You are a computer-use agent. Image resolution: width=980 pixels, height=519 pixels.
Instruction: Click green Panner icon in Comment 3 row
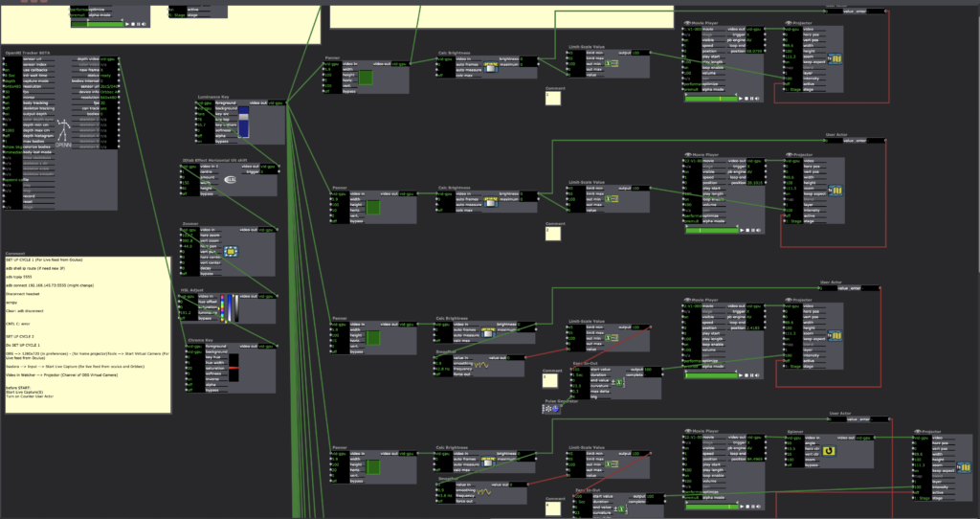(x=373, y=338)
